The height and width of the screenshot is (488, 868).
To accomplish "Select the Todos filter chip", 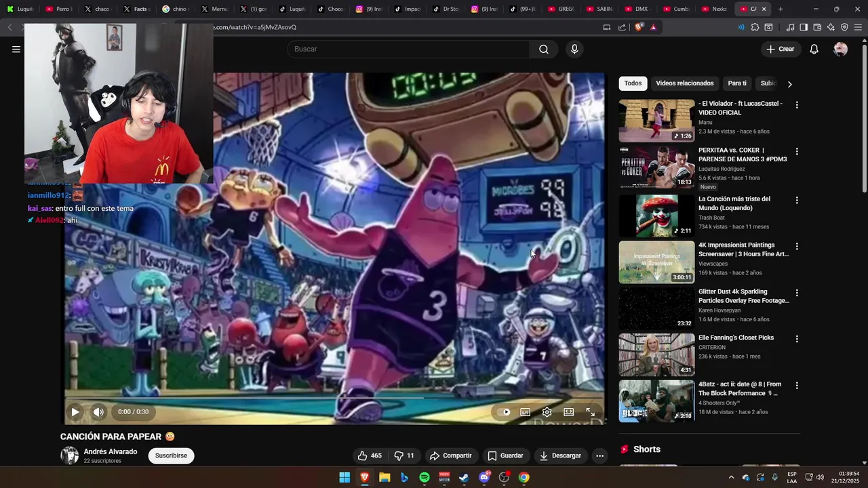I will click(633, 83).
